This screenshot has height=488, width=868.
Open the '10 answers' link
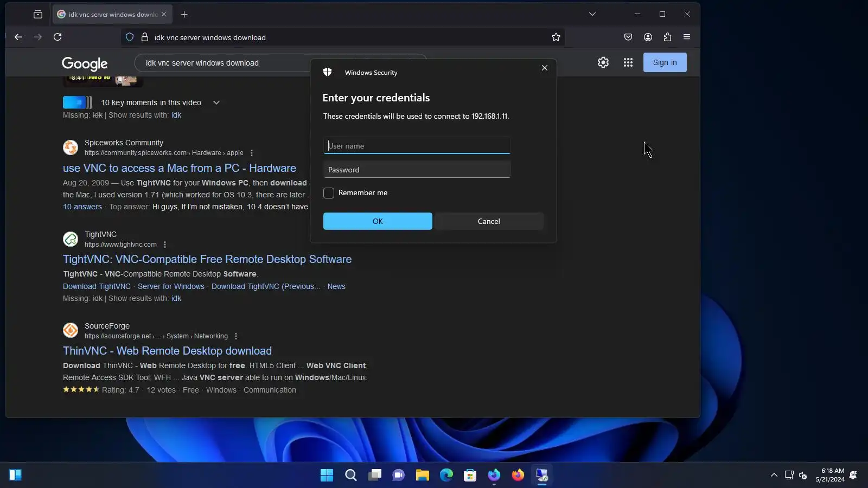[82, 207]
